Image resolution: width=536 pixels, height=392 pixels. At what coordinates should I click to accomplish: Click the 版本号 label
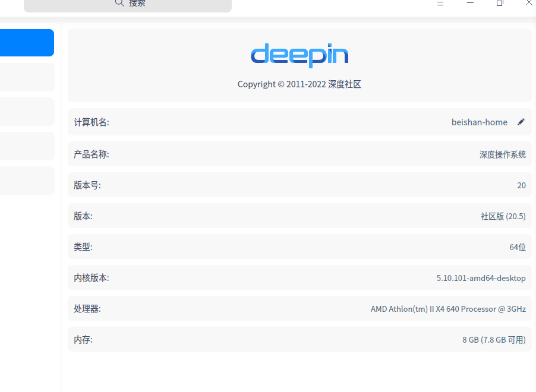87,185
